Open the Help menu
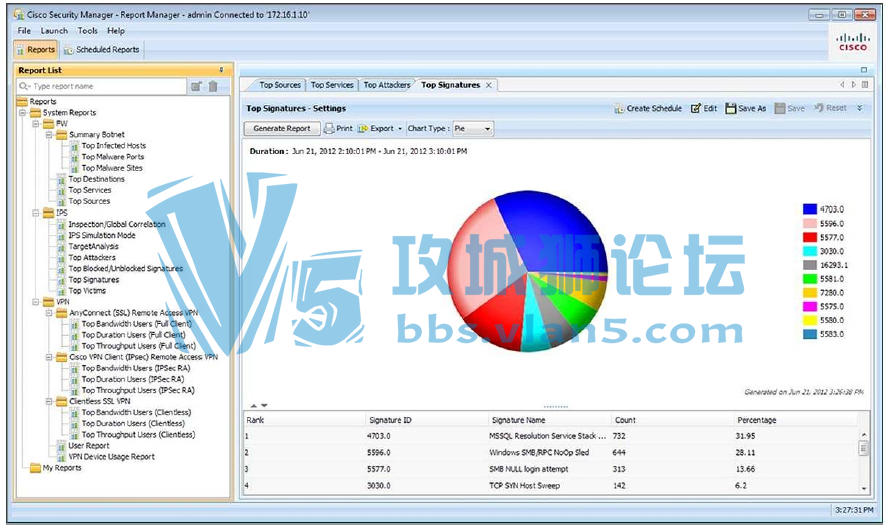Screen dimensions: 891x529 116,31
